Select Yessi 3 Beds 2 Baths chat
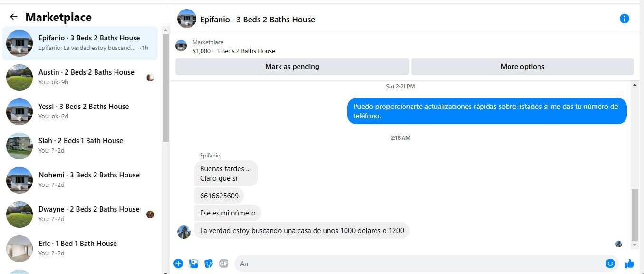The width and height of the screenshot is (644, 274). tap(80, 111)
